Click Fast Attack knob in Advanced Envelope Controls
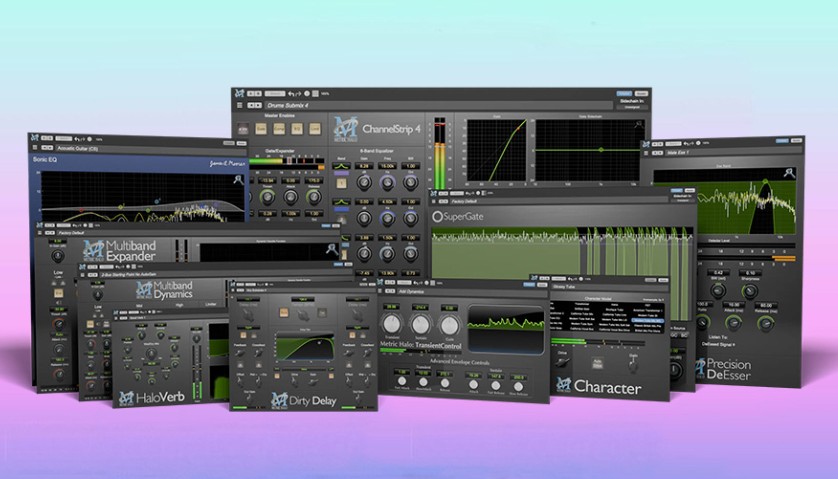Screen dimensions: 838x479 401,382
